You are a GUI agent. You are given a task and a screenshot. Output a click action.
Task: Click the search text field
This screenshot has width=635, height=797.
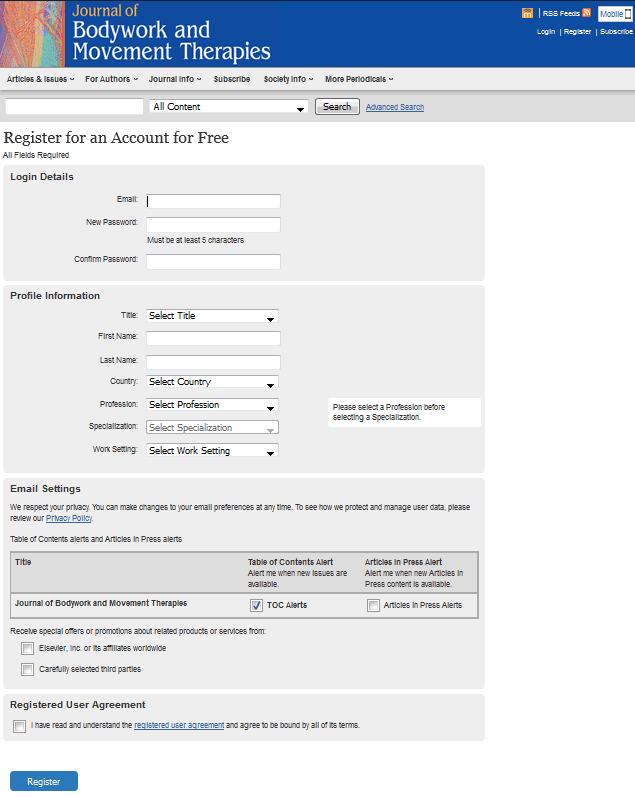[74, 107]
